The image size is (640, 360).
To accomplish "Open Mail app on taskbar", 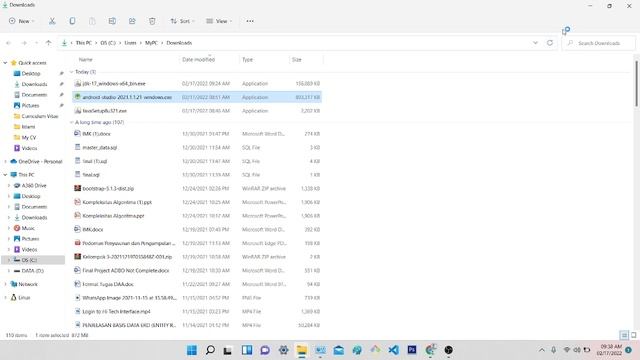I will pos(338,350).
